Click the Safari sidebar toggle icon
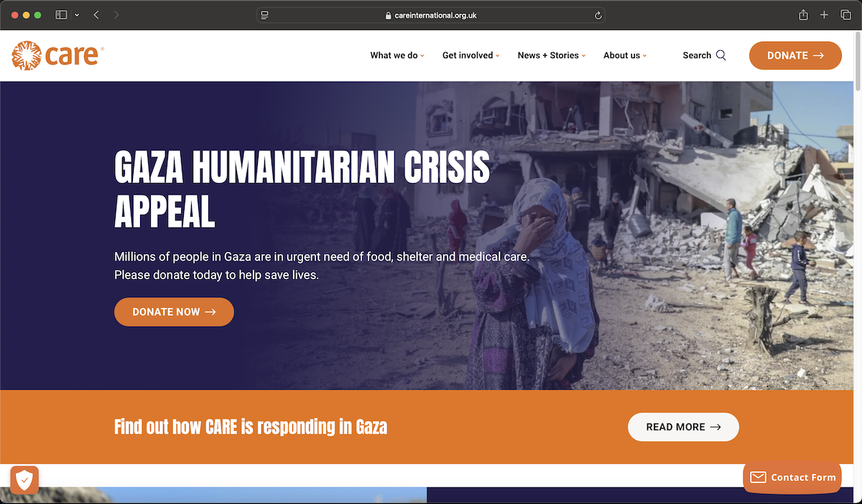 [62, 15]
